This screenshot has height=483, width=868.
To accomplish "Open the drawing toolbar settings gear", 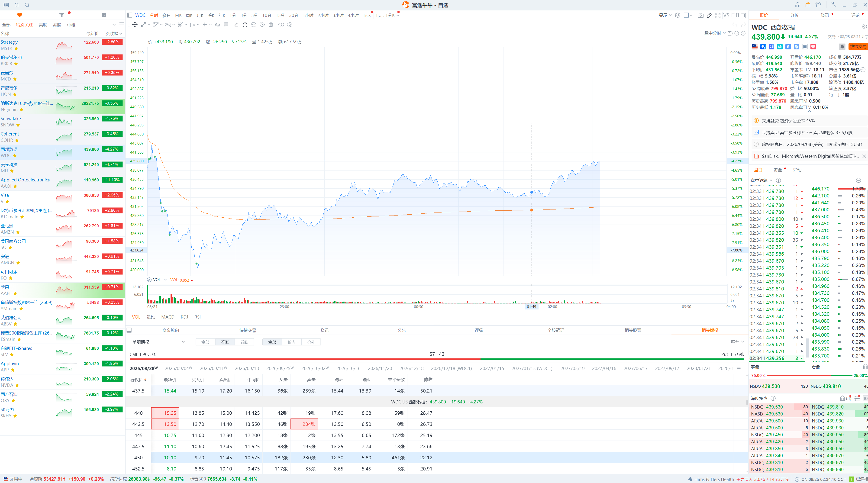I will [x=290, y=25].
